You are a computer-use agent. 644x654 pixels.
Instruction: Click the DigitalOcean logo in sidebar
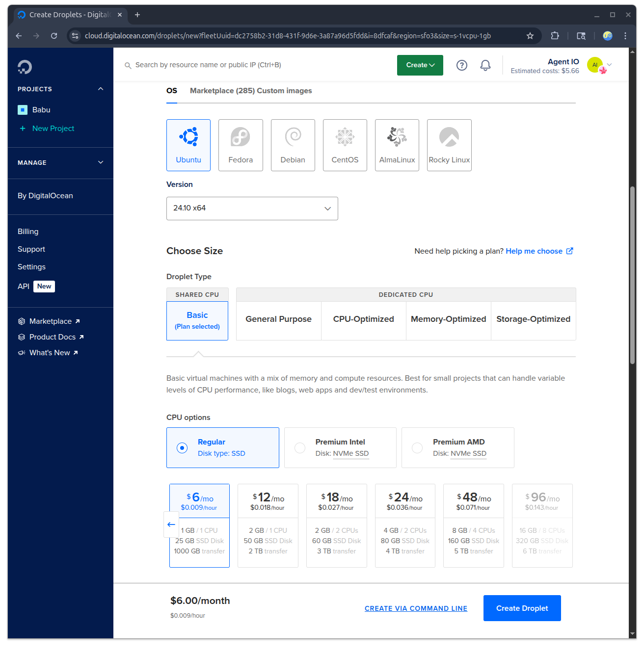pos(25,67)
